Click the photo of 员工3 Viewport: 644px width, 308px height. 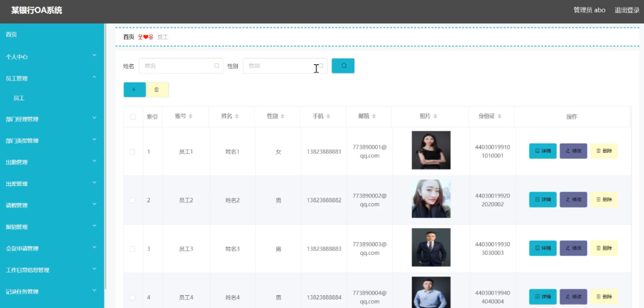tap(431, 247)
